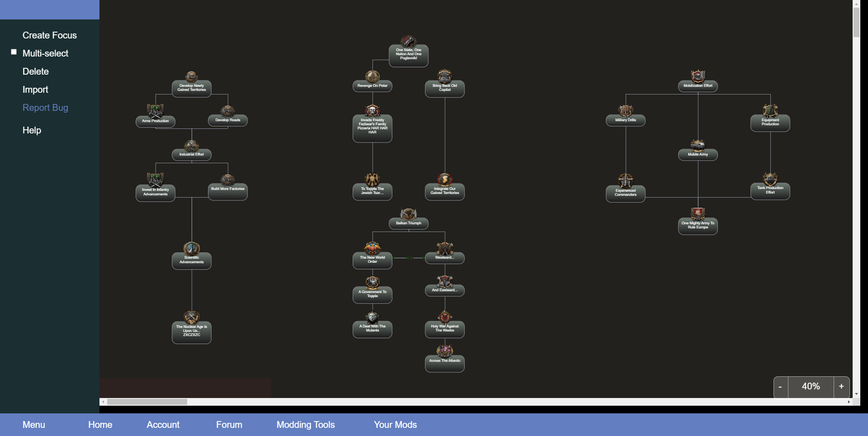Click the Industrial Effort focus icon
This screenshot has width=868, height=436.
[x=191, y=146]
